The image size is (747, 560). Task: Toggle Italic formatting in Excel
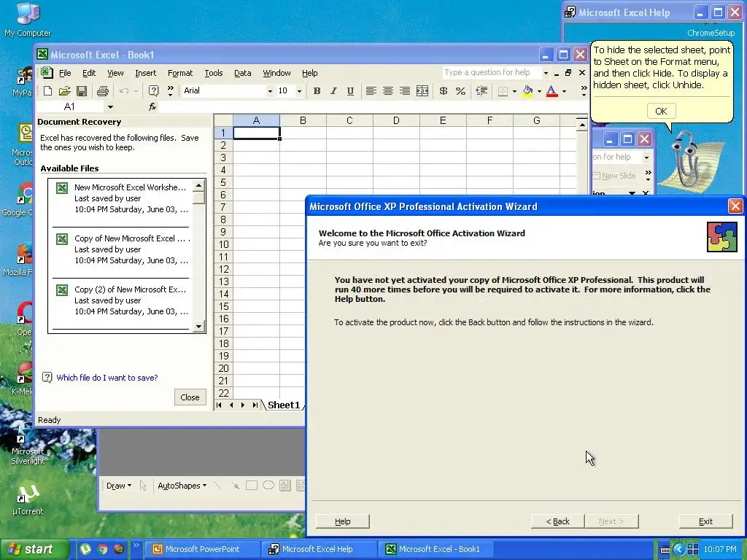click(x=333, y=91)
